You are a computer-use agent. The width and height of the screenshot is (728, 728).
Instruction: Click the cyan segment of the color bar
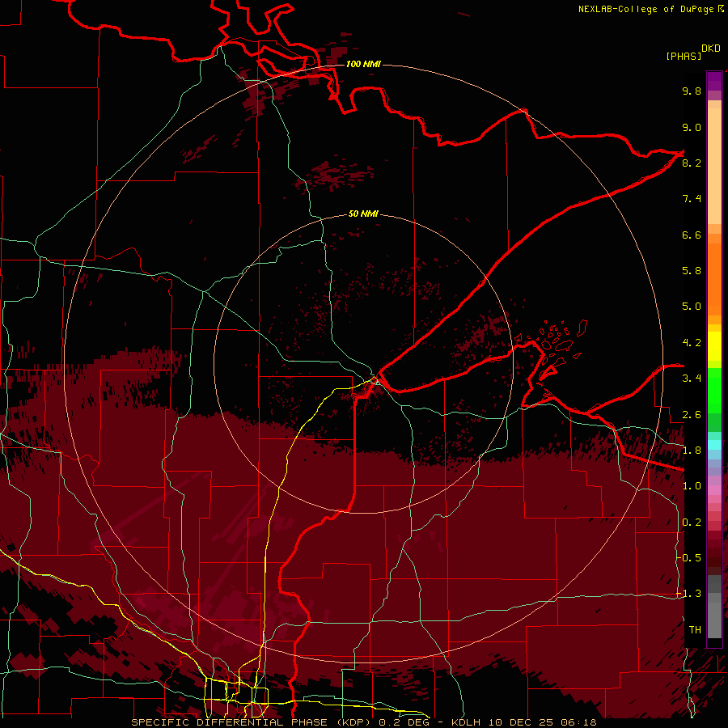714,445
